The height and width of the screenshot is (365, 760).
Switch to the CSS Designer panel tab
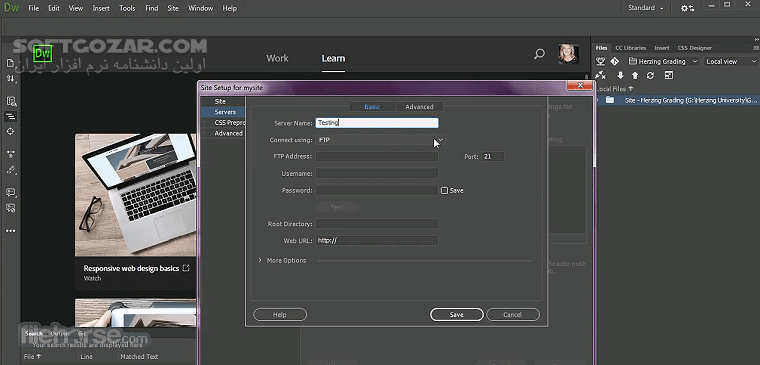[x=695, y=48]
